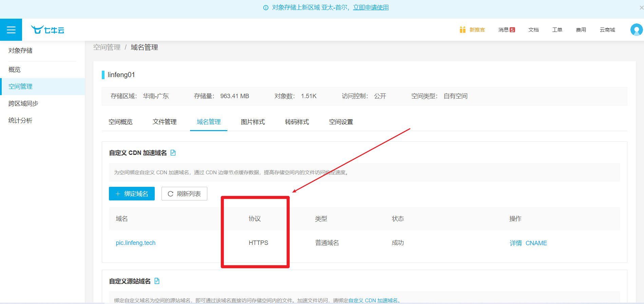
Task: Open 文档 in the top navigation
Action: [x=533, y=30]
